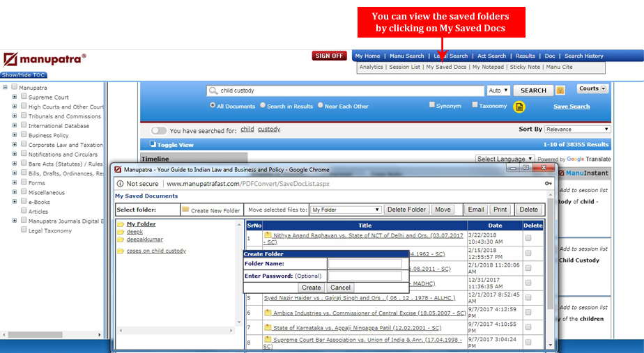Click the Not secure info icon

[120, 184]
